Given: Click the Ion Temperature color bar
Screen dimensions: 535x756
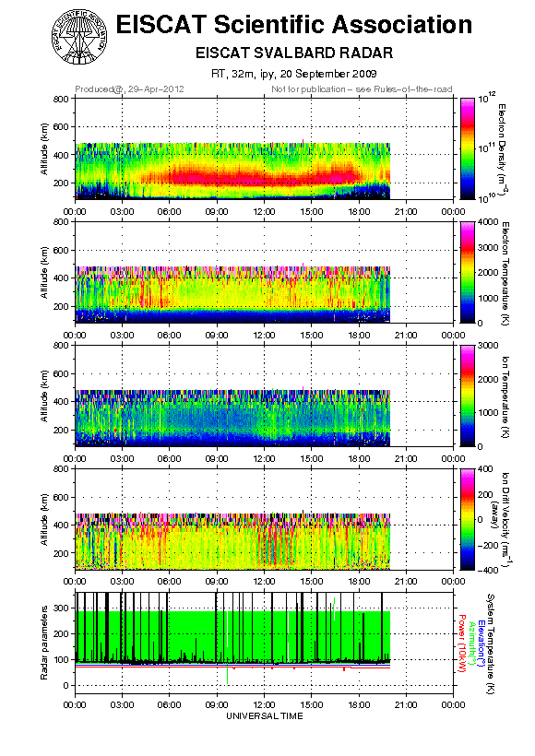Looking at the screenshot, I should click(468, 396).
